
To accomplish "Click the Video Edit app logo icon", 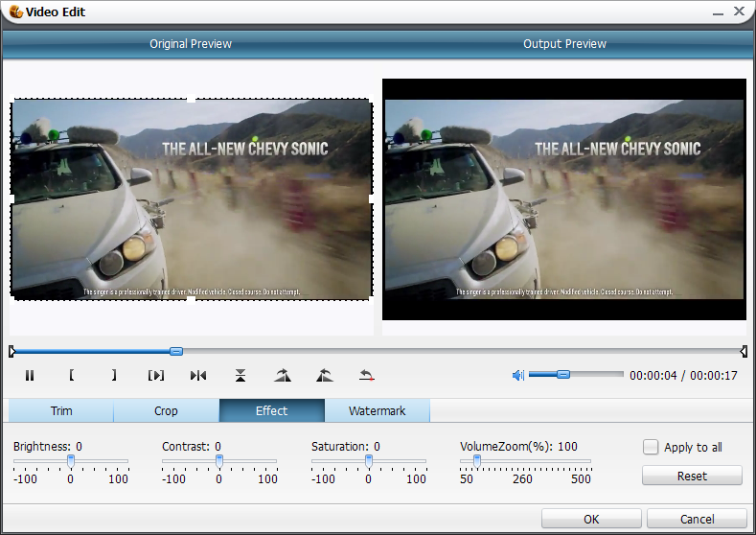I will coord(16,12).
